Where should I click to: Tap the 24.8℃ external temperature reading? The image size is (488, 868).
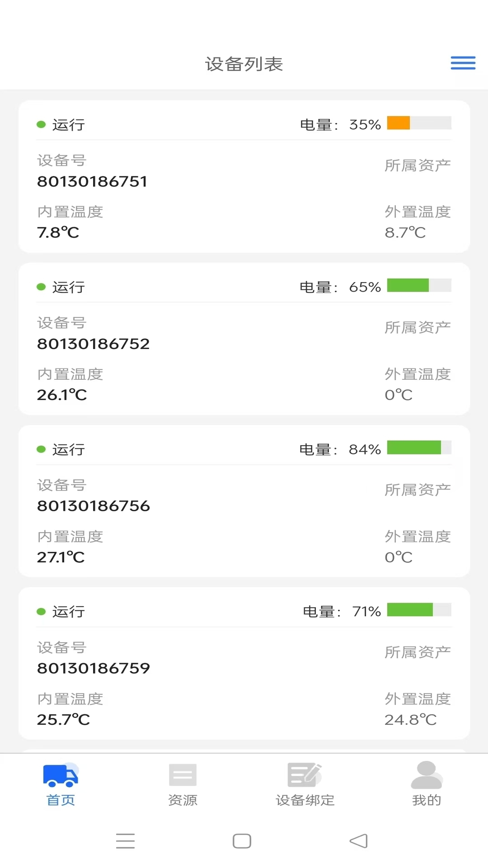pos(410,720)
